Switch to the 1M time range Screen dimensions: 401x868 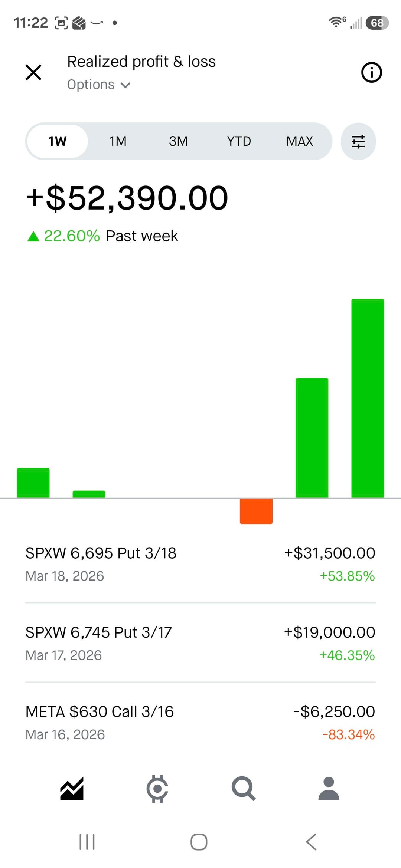[x=118, y=141]
